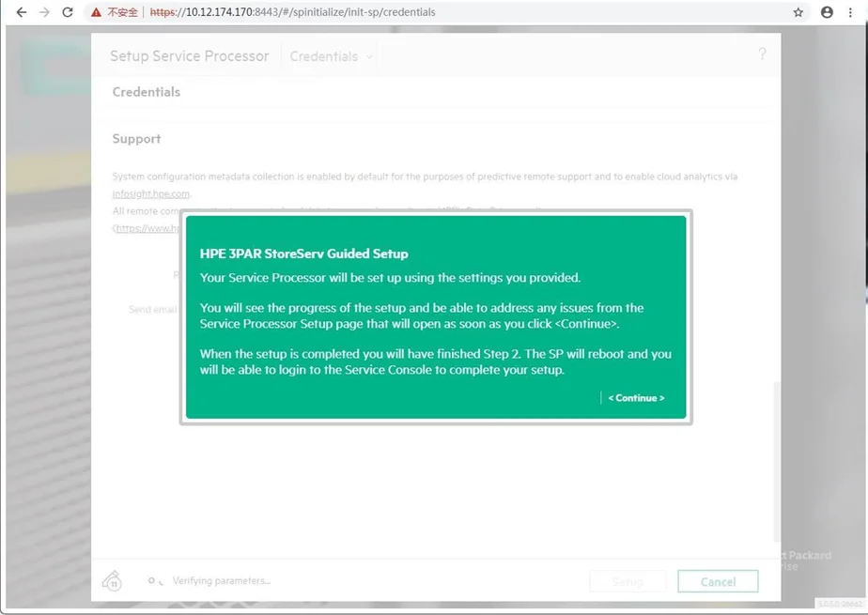Click the Support section heading
Image resolution: width=868 pixels, height=615 pixels.
[136, 138]
